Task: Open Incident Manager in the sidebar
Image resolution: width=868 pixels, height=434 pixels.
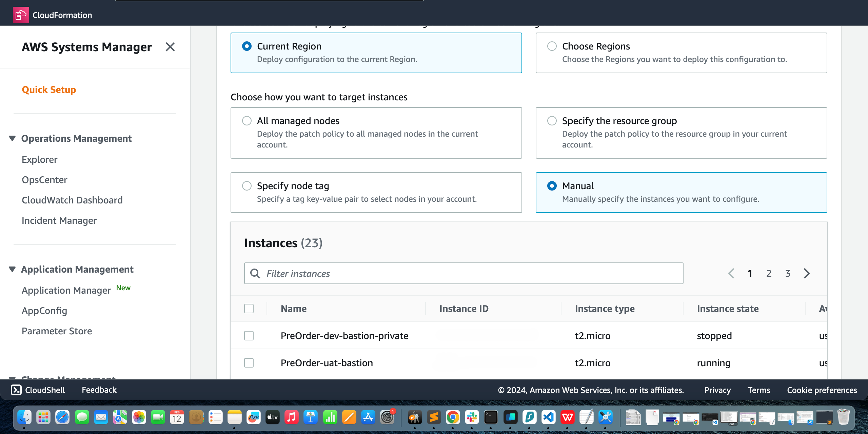Action: [59, 220]
